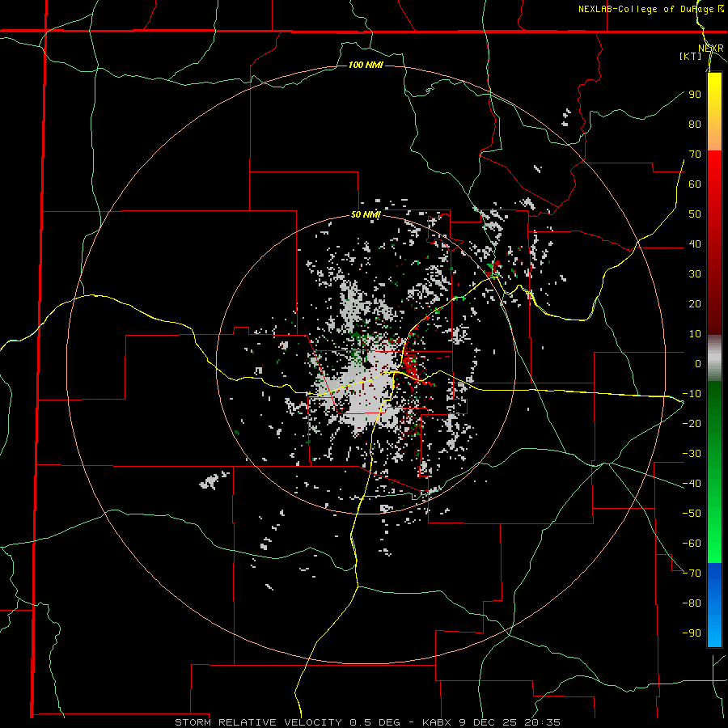Click the "9 DEC 25" date in caption
Image resolution: width=728 pixels, height=728 pixels.
point(489,722)
